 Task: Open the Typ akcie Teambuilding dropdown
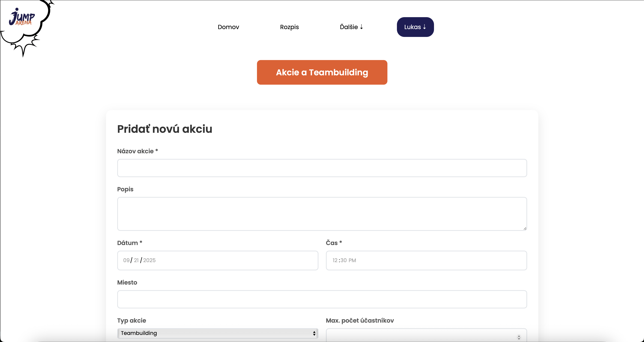point(217,333)
